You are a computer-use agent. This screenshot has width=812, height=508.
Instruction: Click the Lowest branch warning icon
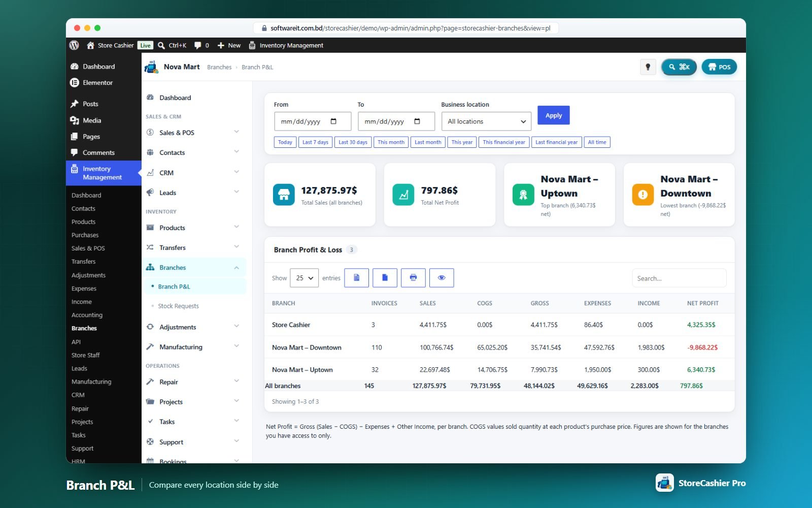pyautogui.click(x=643, y=195)
